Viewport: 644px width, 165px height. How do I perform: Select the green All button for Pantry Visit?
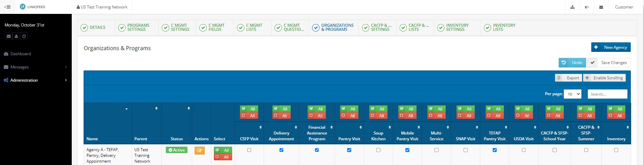click(349, 109)
